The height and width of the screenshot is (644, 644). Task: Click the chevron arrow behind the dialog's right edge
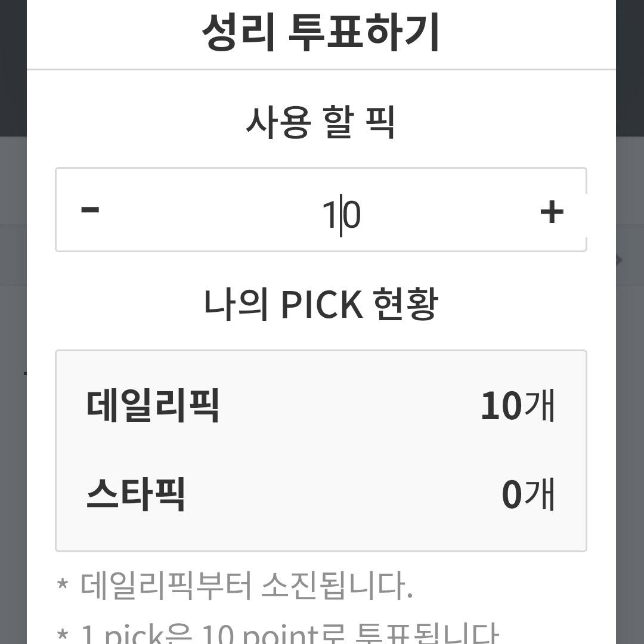620,260
